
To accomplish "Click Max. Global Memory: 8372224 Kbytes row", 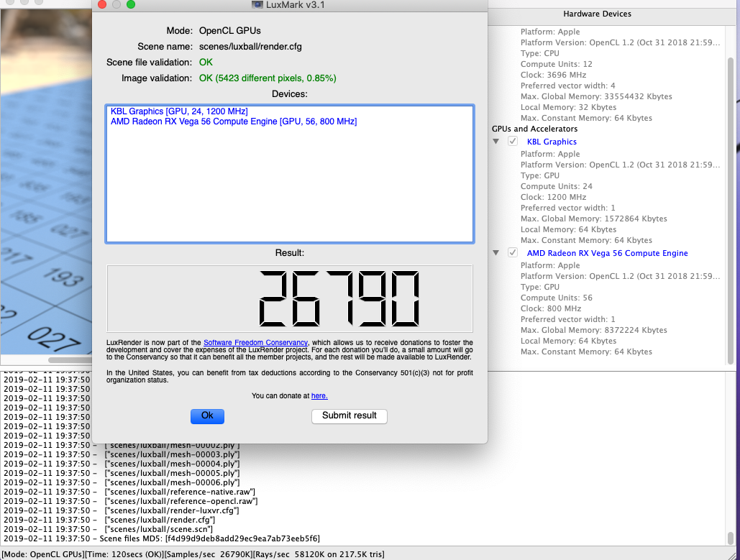I will [x=594, y=330].
